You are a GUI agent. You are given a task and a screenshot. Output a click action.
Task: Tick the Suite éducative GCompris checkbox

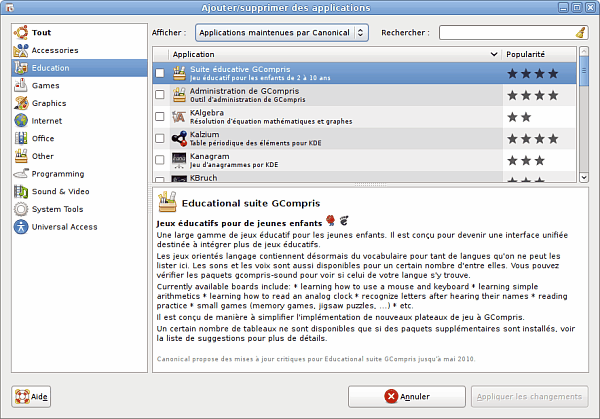pos(160,73)
